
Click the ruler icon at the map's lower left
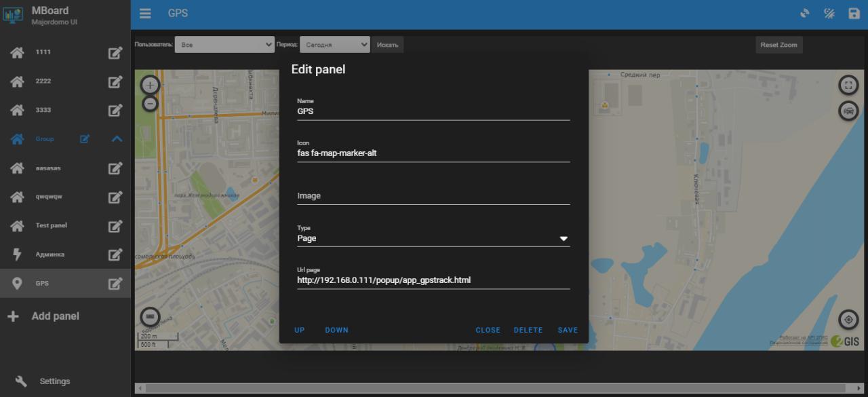click(150, 317)
